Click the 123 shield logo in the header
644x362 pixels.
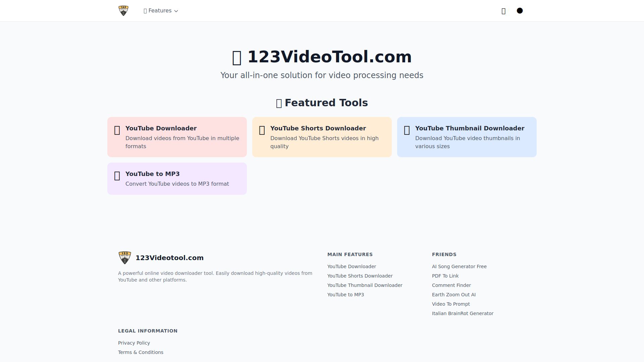pos(123,10)
